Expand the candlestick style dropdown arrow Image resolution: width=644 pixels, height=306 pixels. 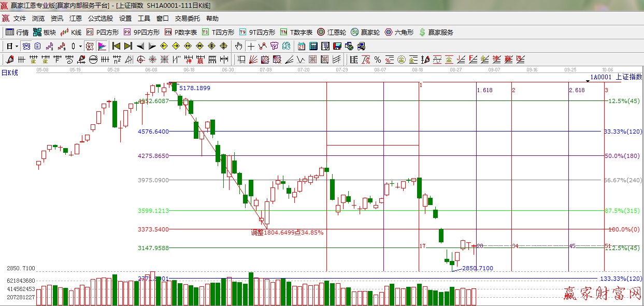coord(80,46)
